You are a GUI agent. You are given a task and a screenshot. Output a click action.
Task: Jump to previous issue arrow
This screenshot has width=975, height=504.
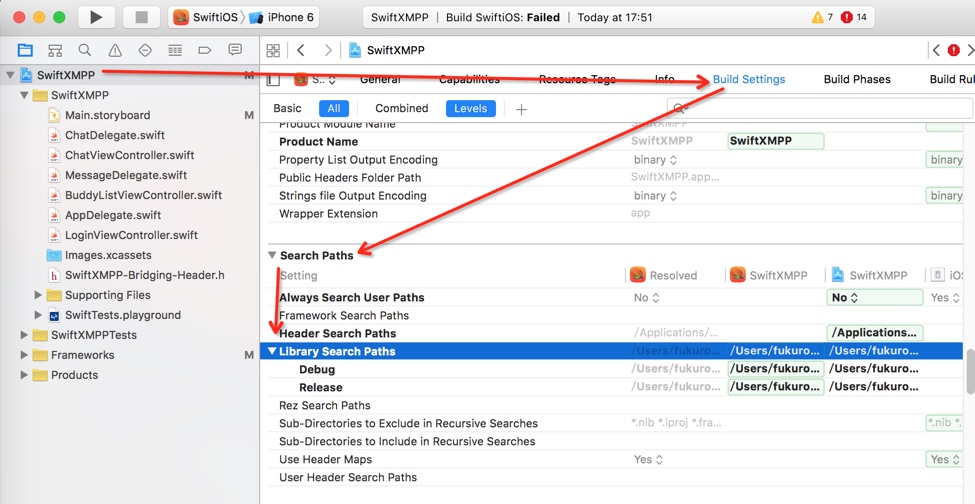click(936, 50)
